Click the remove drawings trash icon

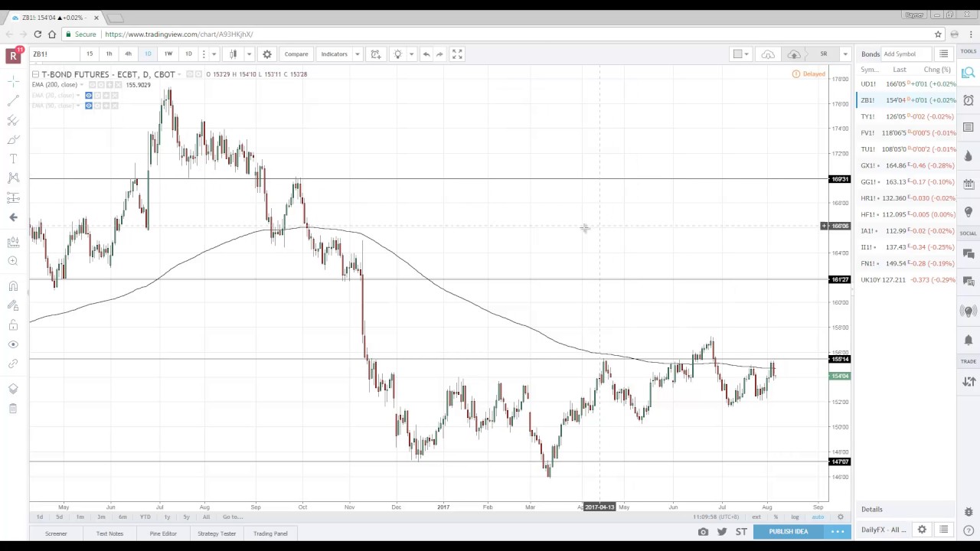click(13, 408)
